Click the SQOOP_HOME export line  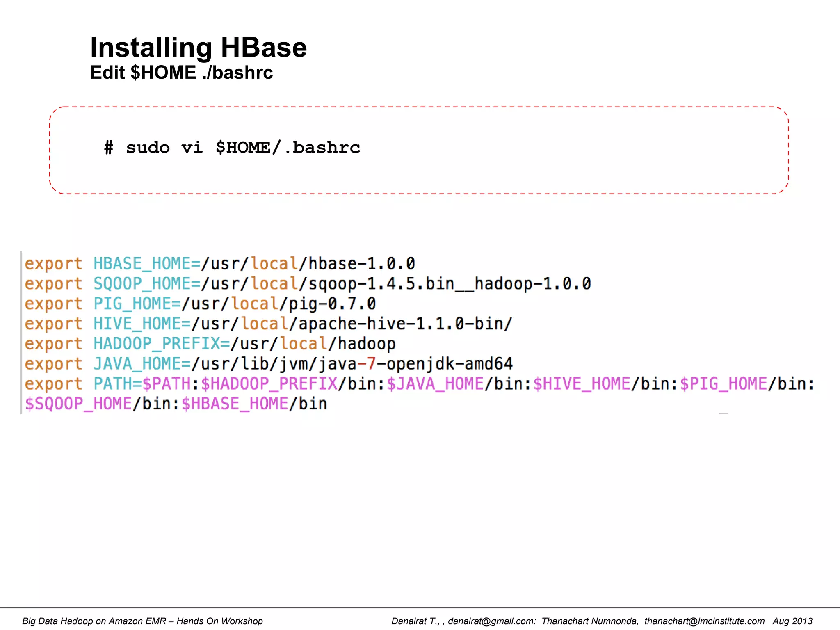click(x=308, y=284)
